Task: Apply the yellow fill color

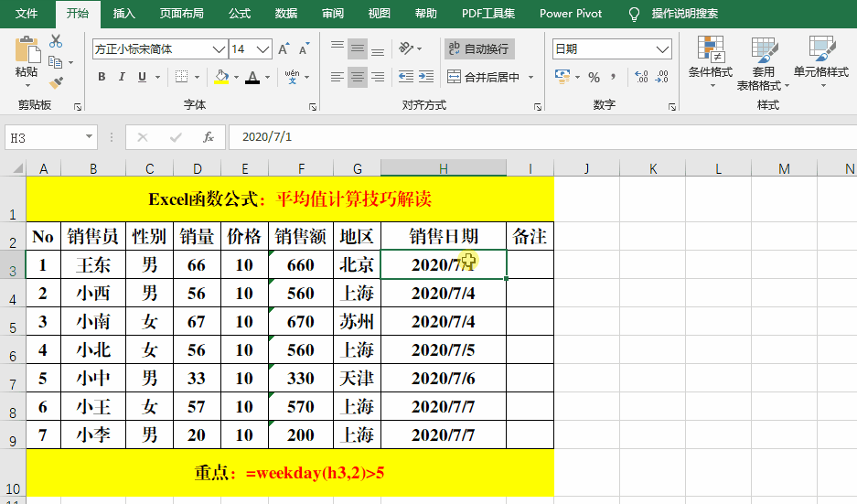Action: (x=221, y=77)
